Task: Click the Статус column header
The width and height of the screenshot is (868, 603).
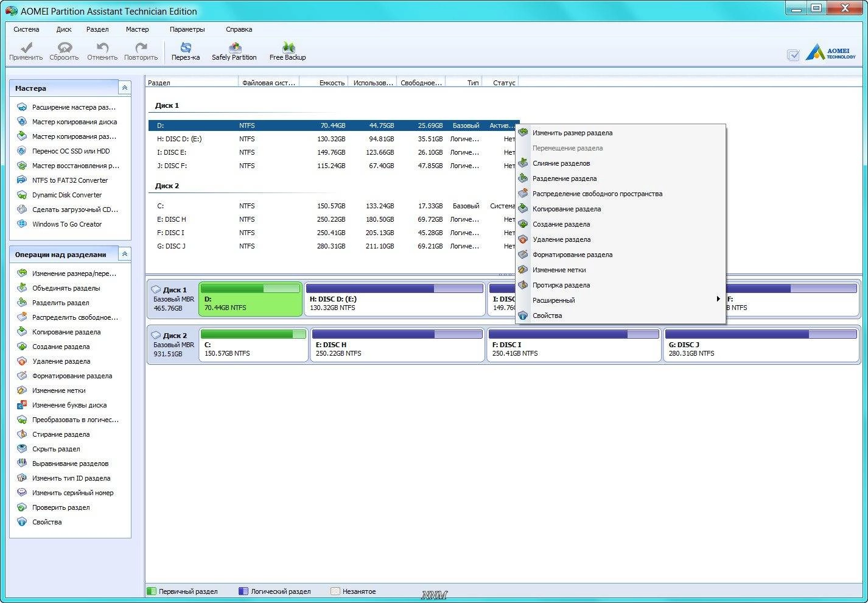Action: pos(500,82)
